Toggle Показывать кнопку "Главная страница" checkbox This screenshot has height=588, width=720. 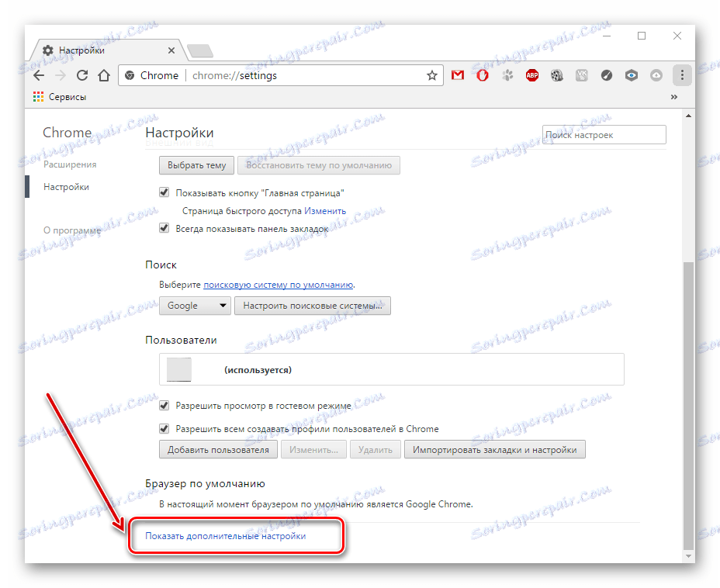164,192
